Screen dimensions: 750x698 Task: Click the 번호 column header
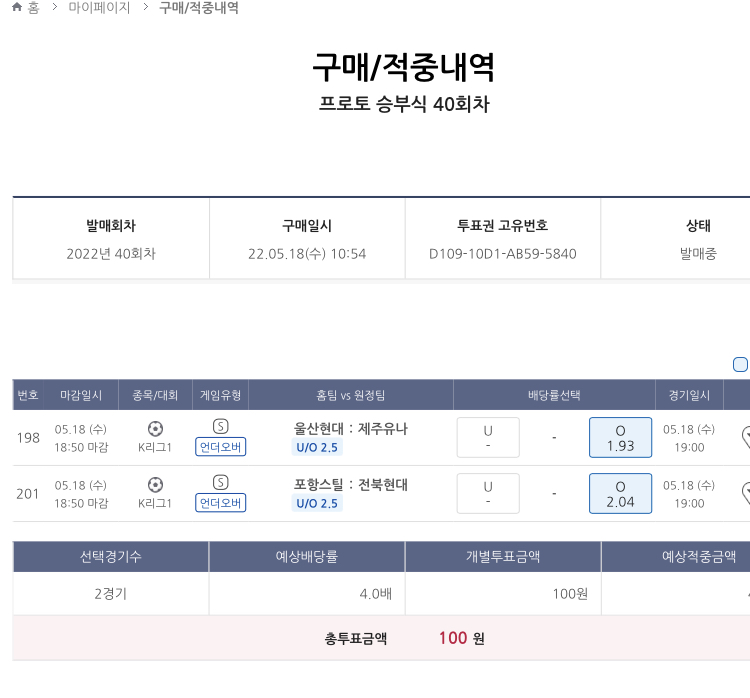pyautogui.click(x=28, y=395)
